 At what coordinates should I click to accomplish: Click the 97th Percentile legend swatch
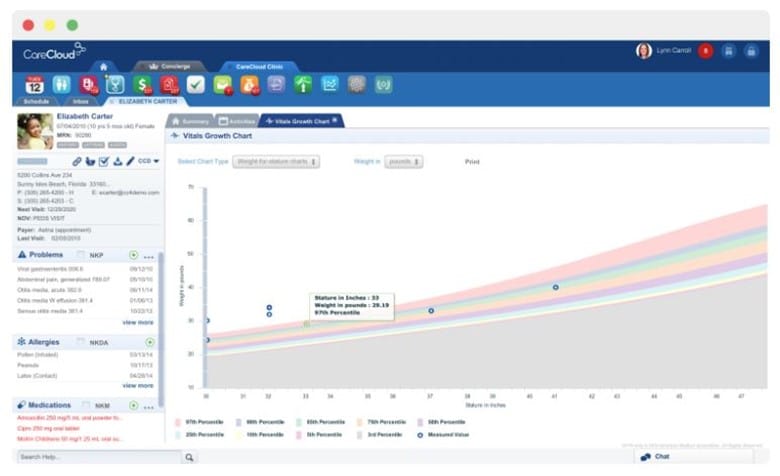tap(178, 422)
